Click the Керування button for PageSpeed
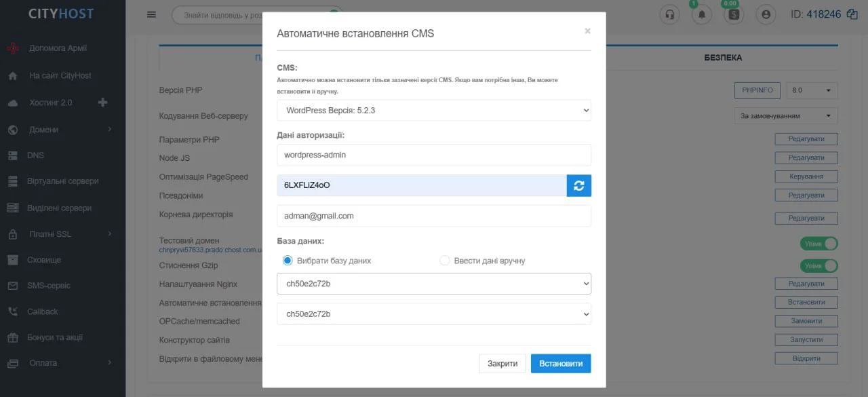The width and height of the screenshot is (868, 397). [806, 176]
